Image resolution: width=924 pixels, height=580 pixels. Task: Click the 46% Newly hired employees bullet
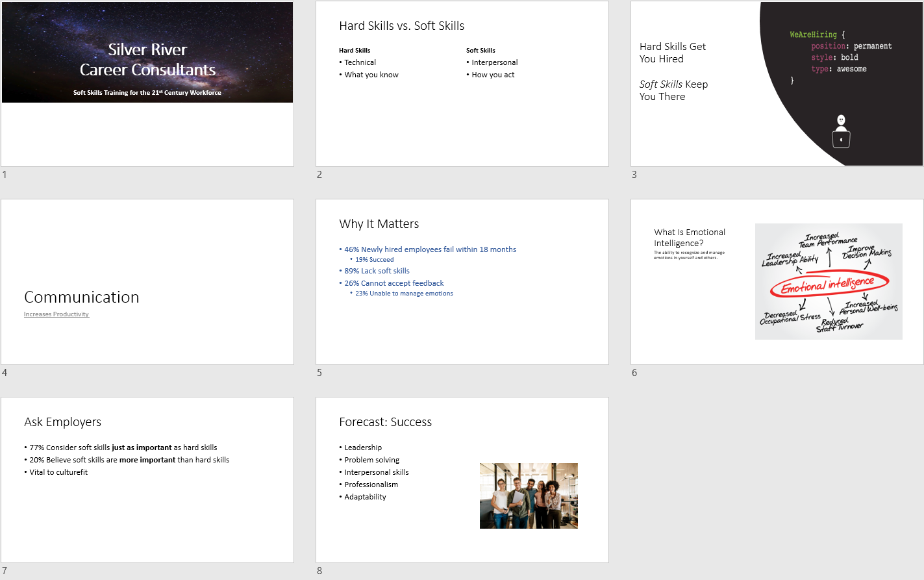coord(430,249)
